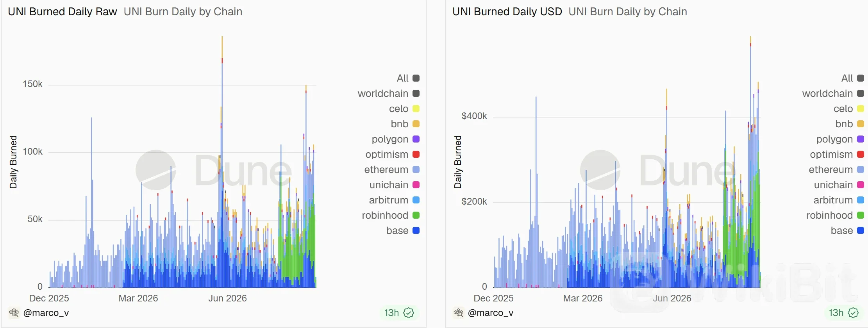Click the orange bnb swatch in Daily USD legend

click(x=861, y=124)
